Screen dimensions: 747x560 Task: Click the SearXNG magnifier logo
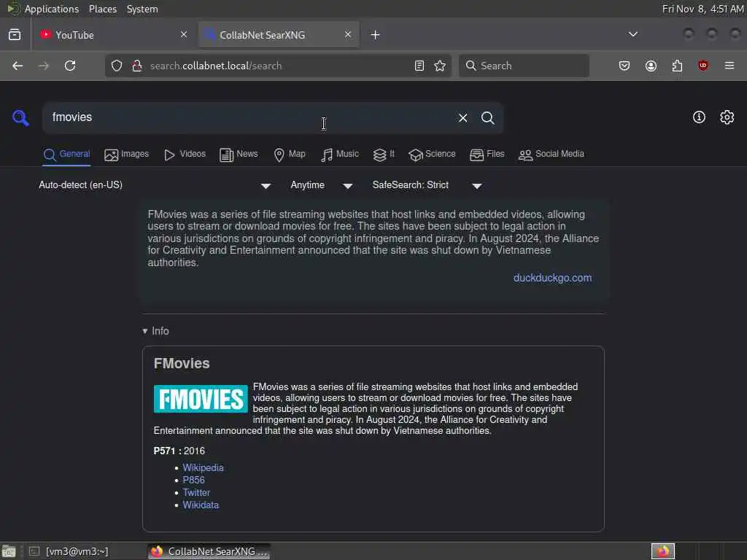(20, 117)
